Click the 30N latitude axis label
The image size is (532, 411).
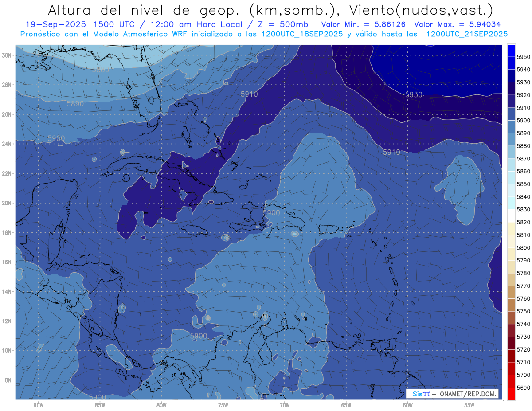pos(7,55)
